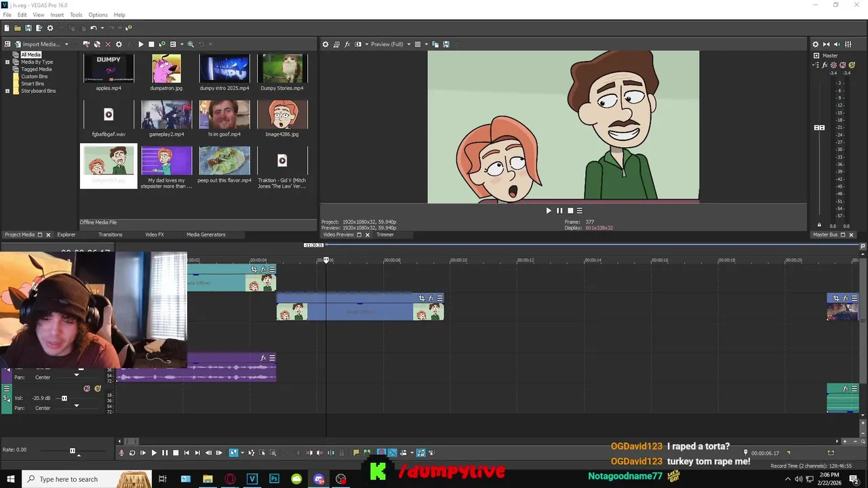
Task: Copy snapshot to clipboard in preview
Action: [x=435, y=44]
